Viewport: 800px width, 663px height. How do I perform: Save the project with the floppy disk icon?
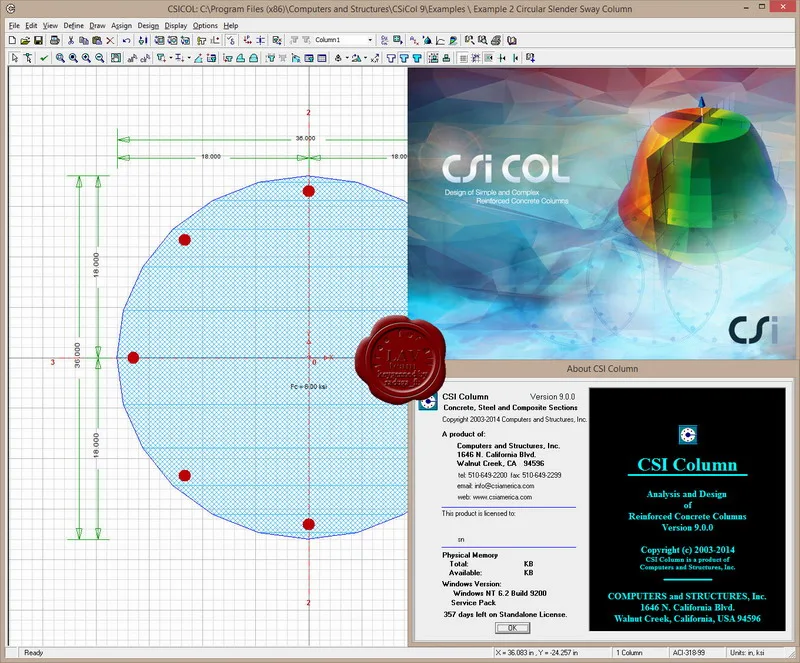coord(38,40)
